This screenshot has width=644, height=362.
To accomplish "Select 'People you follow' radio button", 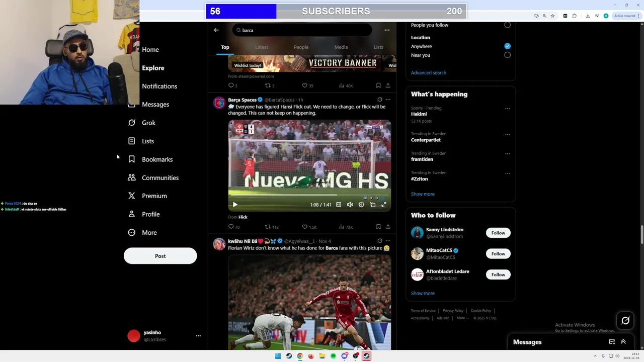I will coord(507,25).
